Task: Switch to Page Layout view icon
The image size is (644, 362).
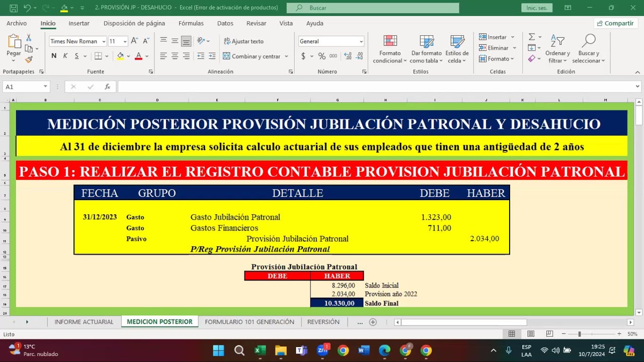Action: tap(531, 334)
